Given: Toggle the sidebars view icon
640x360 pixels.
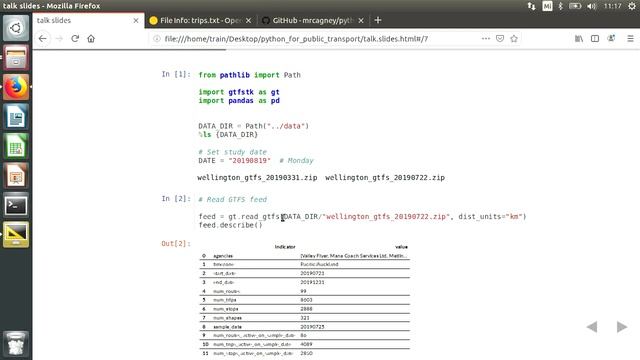Looking at the screenshot, I should (595, 39).
